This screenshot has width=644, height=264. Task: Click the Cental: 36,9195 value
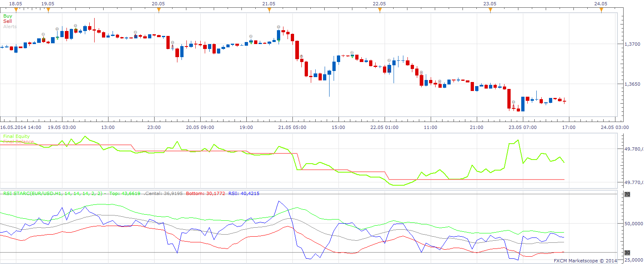[x=164, y=193]
